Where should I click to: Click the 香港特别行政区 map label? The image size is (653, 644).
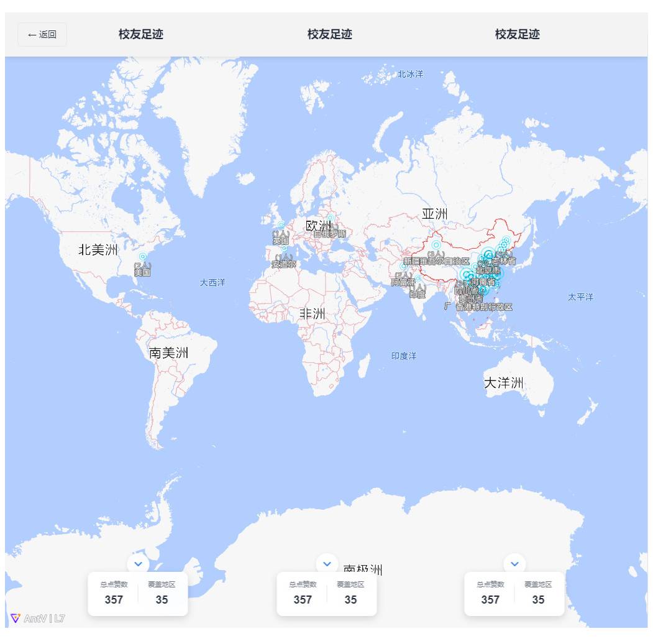pos(485,307)
